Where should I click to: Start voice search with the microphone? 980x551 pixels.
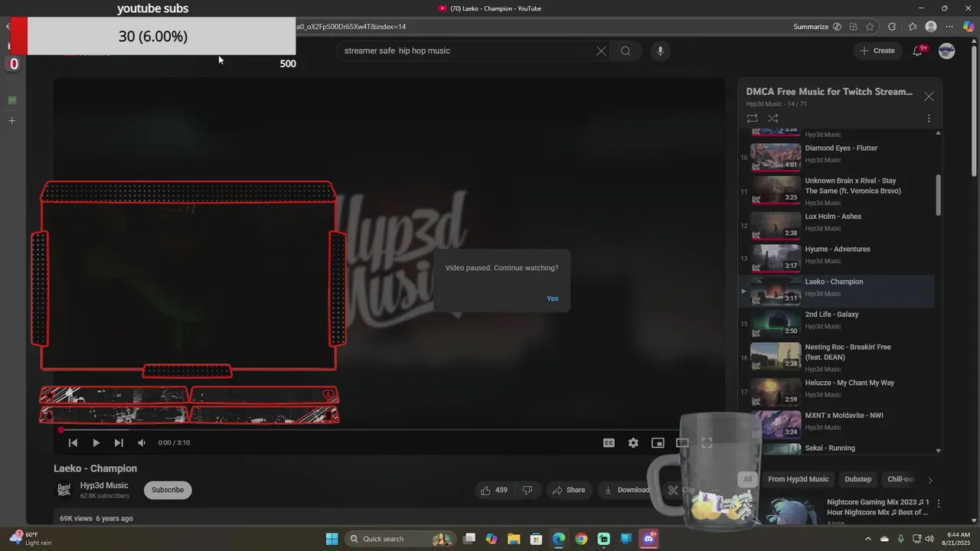(660, 51)
